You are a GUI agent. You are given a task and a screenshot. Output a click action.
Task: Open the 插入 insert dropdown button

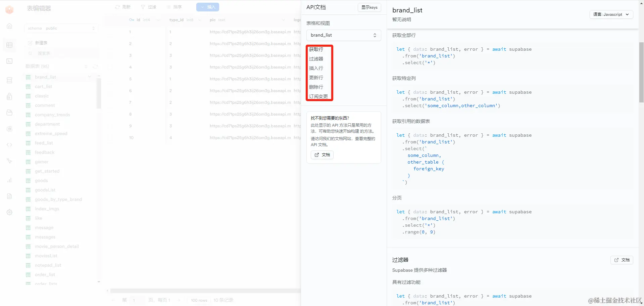(x=208, y=7)
